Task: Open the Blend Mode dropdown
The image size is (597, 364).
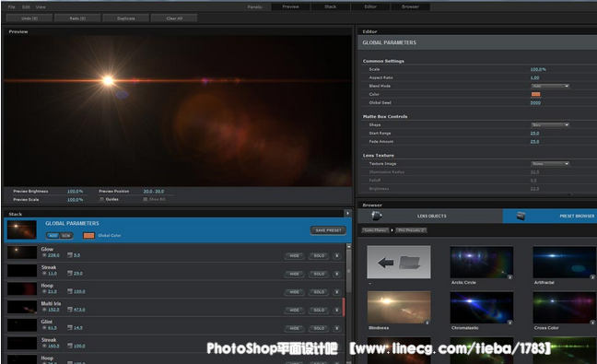Action: [550, 86]
